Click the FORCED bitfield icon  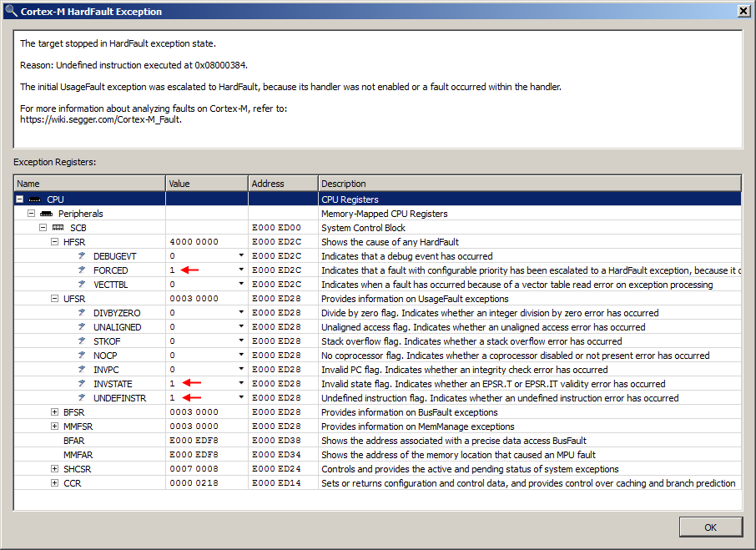pyautogui.click(x=81, y=270)
